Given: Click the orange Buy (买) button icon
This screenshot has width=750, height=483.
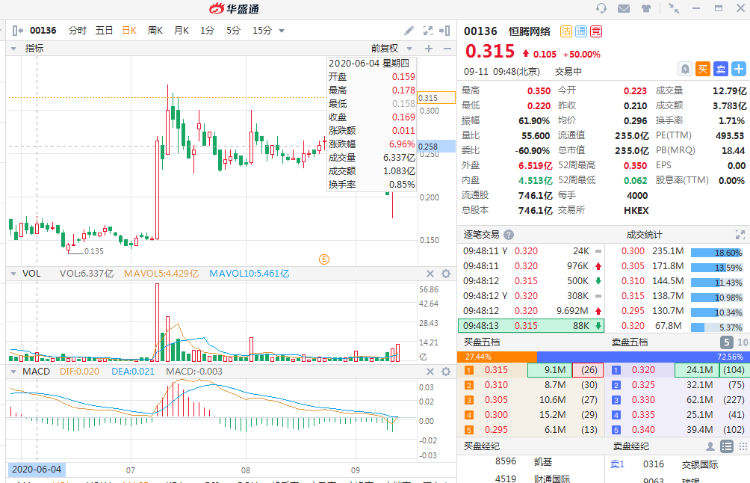Looking at the screenshot, I should tap(703, 69).
